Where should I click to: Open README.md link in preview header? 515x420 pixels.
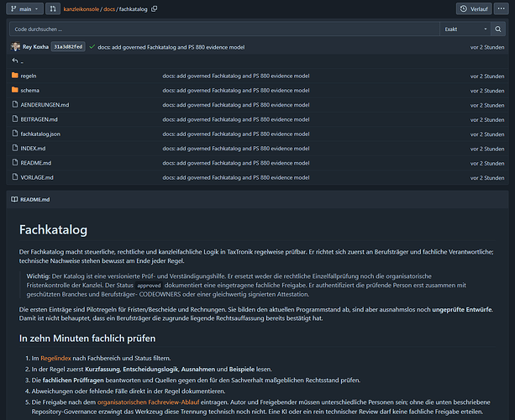[34, 199]
